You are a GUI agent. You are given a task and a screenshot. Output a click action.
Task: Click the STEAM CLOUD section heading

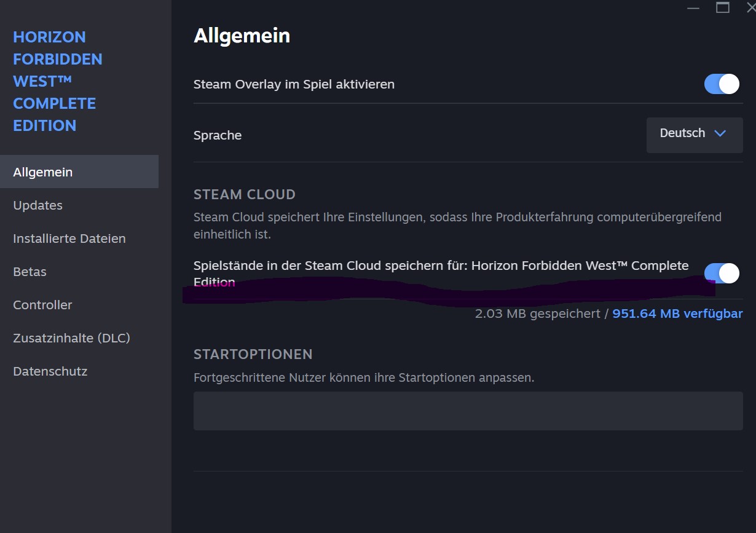(245, 194)
